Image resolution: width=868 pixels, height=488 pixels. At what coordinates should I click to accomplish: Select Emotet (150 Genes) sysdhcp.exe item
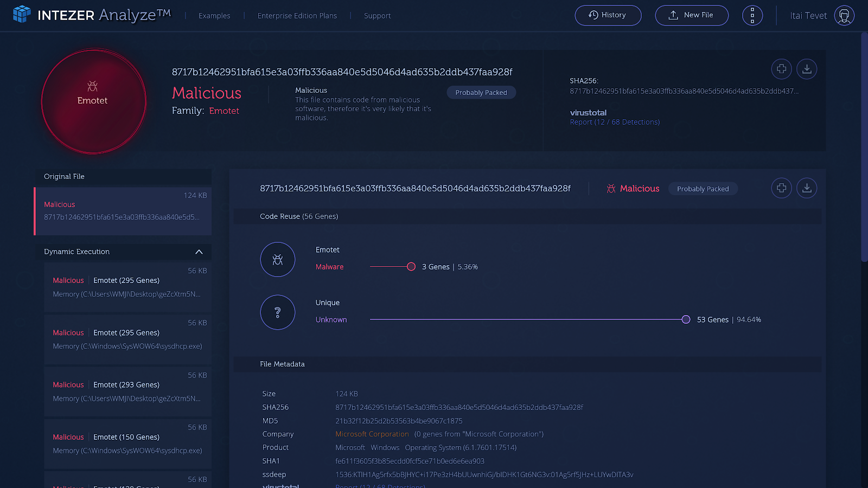[128, 444]
